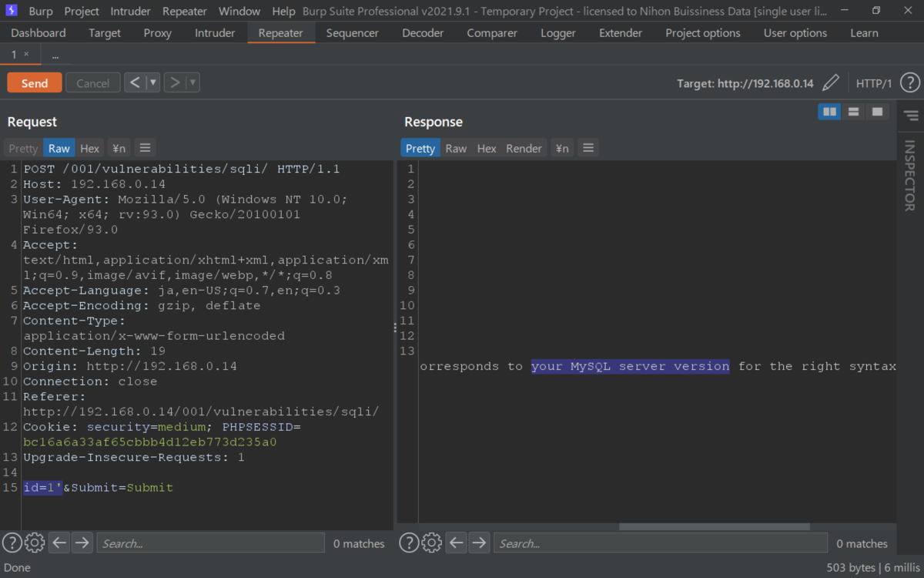Click the Cancel button
Viewport: 924px width, 578px height.
[92, 82]
